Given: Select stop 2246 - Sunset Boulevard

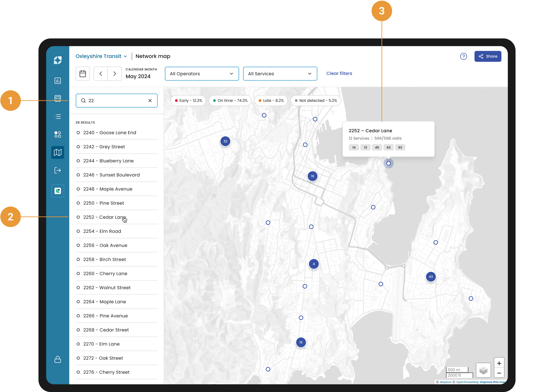Looking at the screenshot, I should 116,175.
